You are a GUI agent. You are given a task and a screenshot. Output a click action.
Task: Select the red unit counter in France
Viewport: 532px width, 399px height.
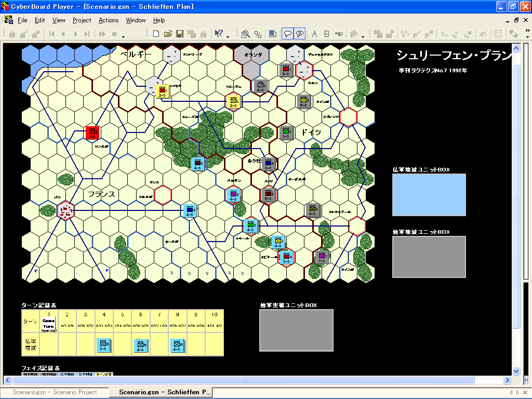[92, 132]
